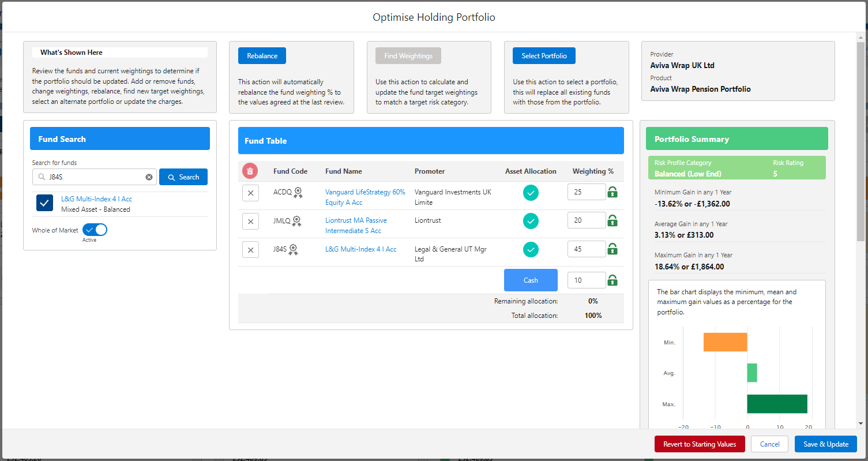Open Vanguard LifeStrategy 60% Equity A Acc link
Screen dimensions: 868x461
(365, 197)
